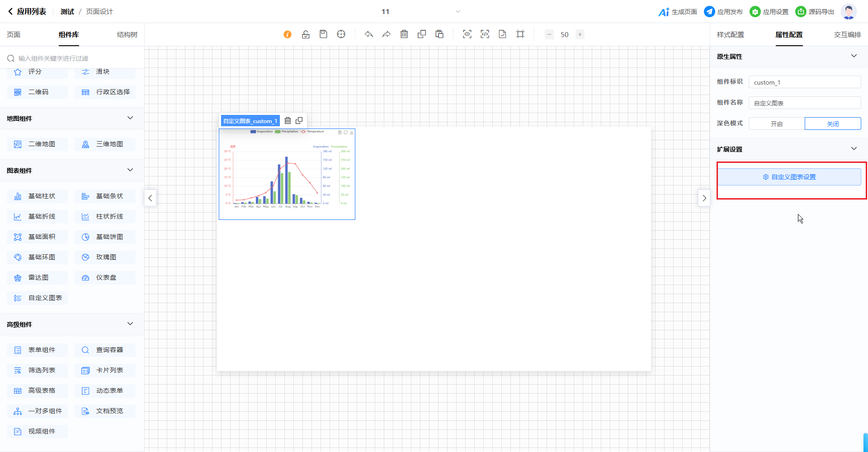Enable dark mode with 开启
Image resolution: width=868 pixels, height=452 pixels.
(x=776, y=124)
